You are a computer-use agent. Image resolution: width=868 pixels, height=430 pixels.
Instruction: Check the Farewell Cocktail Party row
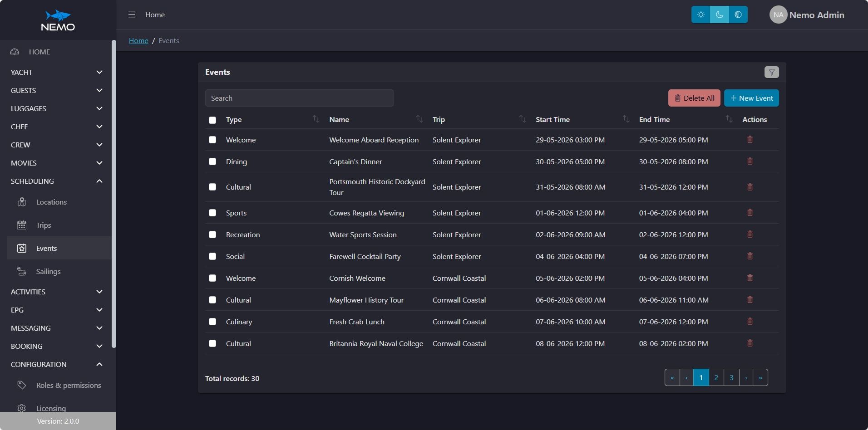pos(212,256)
